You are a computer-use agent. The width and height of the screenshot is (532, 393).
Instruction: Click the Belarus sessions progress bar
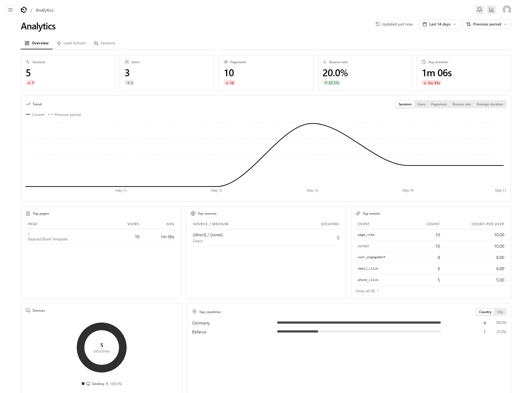[359, 331]
